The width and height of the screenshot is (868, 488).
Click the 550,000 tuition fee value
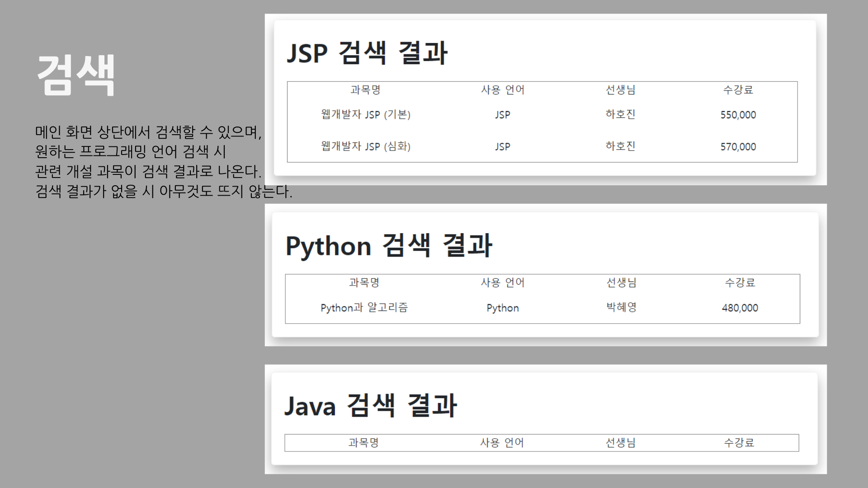738,114
